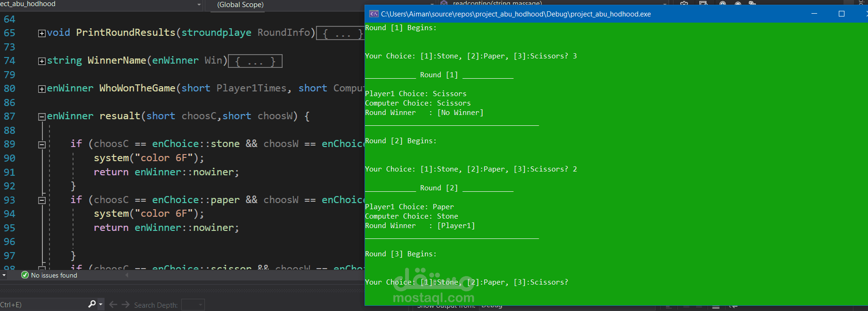Click the forward navigation arrow near Search Depth
868x311 pixels.
(125, 305)
